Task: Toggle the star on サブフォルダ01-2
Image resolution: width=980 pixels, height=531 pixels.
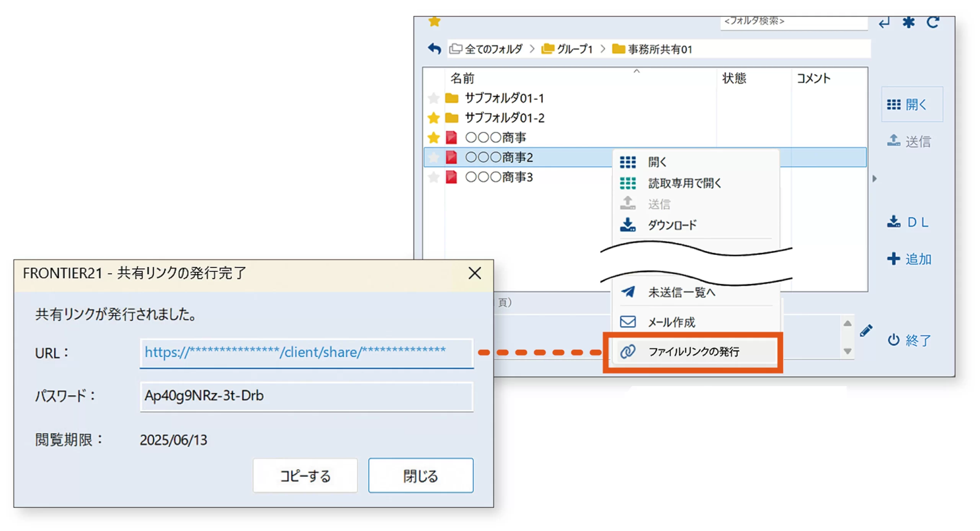Action: 434,118
